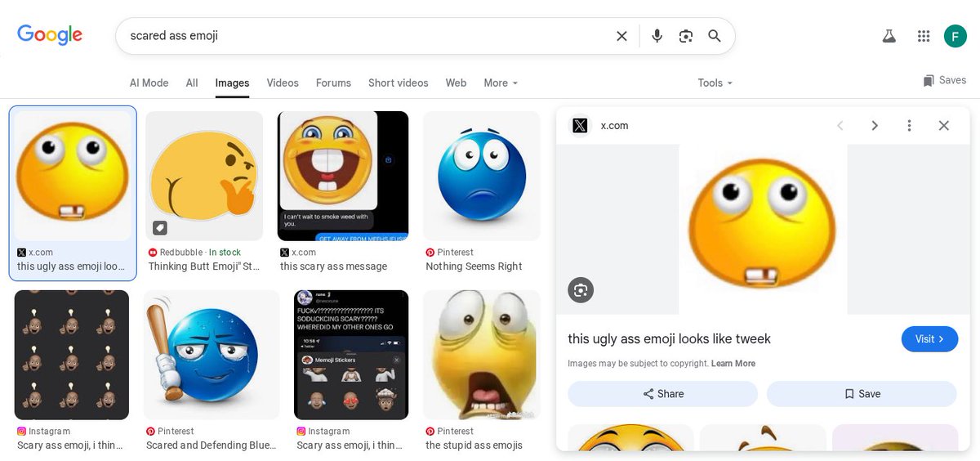Open 'Thinking Butt Emoji' Redbubble title

click(204, 266)
